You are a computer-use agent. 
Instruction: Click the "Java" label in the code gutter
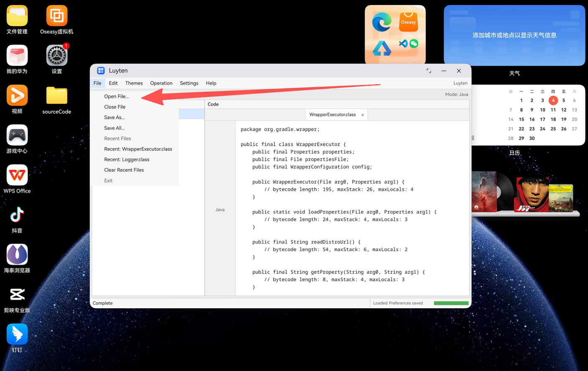click(220, 210)
